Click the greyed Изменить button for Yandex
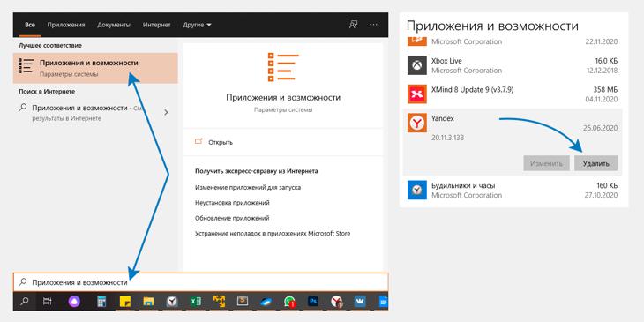This screenshot has height=322, width=644. click(x=546, y=163)
